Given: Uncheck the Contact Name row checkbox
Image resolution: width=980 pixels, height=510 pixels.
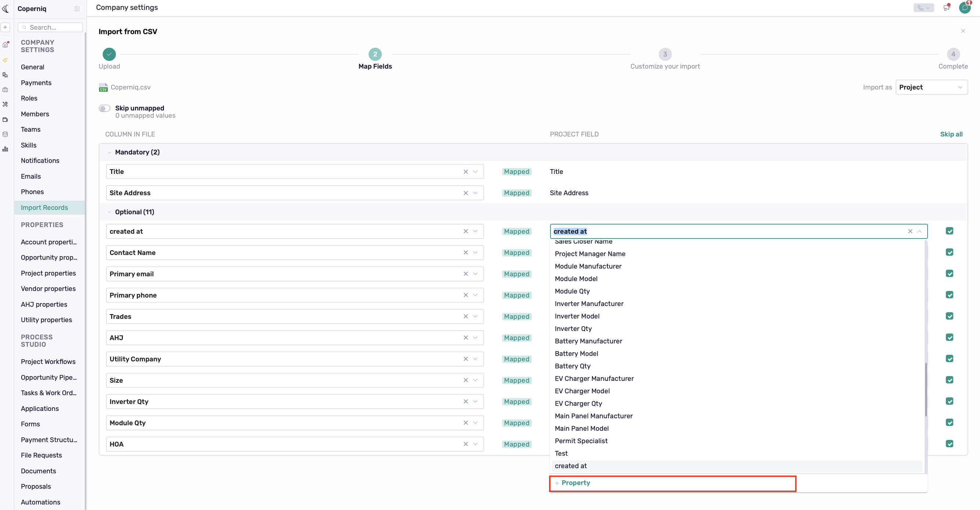Looking at the screenshot, I should pyautogui.click(x=950, y=252).
